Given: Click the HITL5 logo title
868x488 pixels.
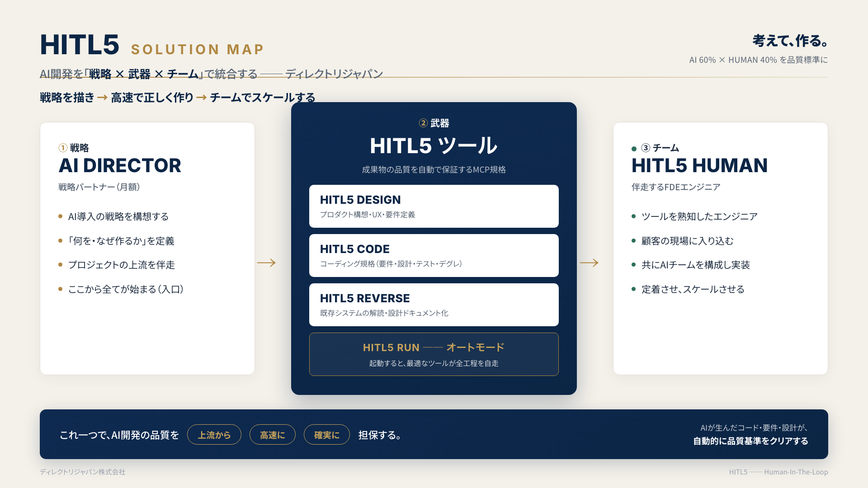Looking at the screenshot, I should [80, 45].
